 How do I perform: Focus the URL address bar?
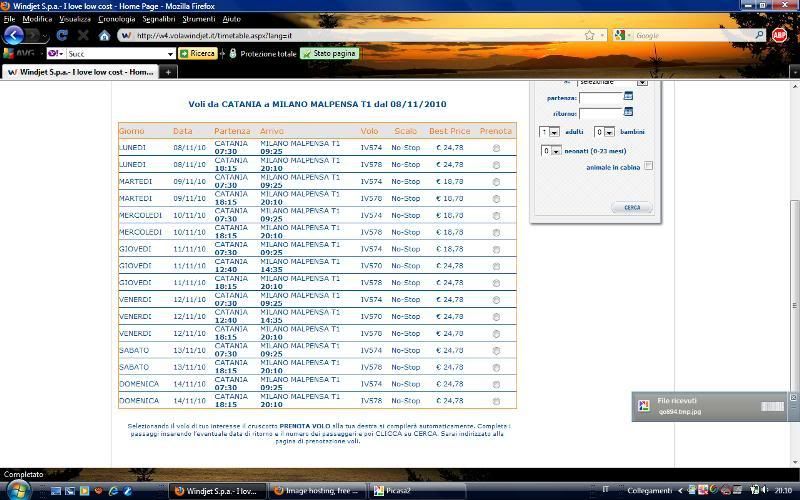357,35
